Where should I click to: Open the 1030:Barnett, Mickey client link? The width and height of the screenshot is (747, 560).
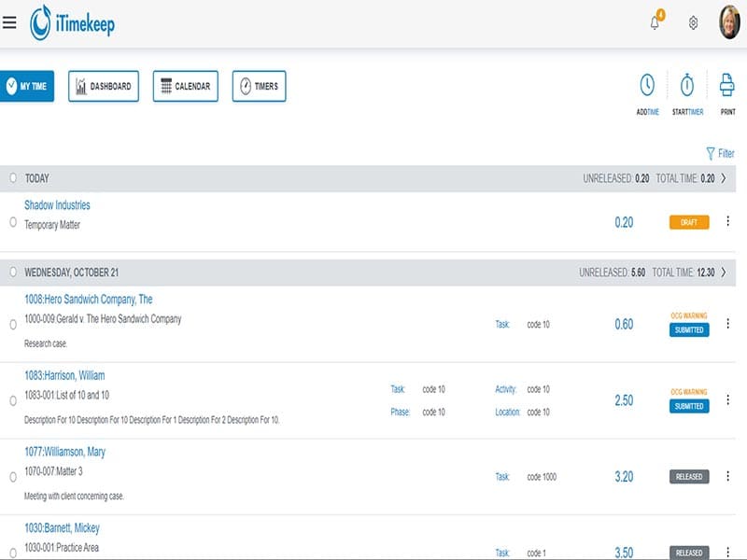pyautogui.click(x=62, y=528)
